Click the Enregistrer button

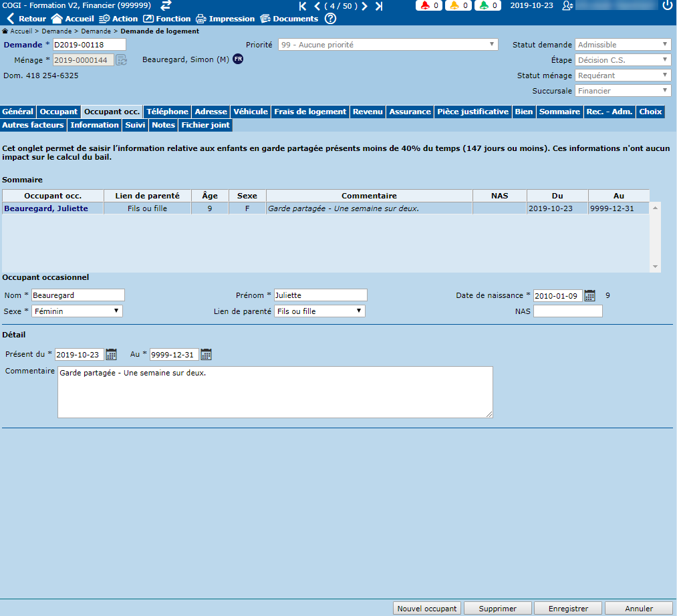(x=568, y=609)
